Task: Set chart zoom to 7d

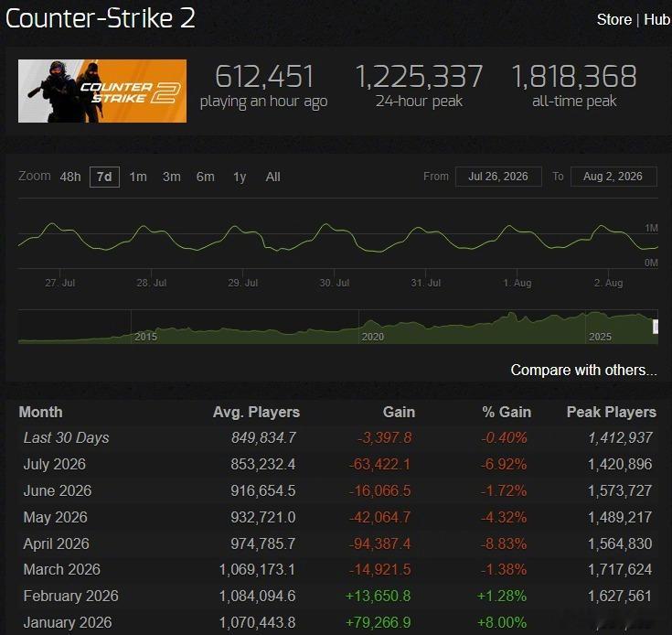Action: coord(104,177)
